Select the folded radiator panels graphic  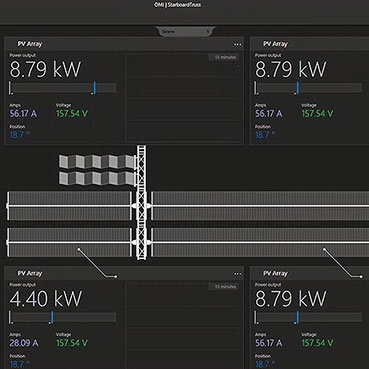[x=97, y=170]
